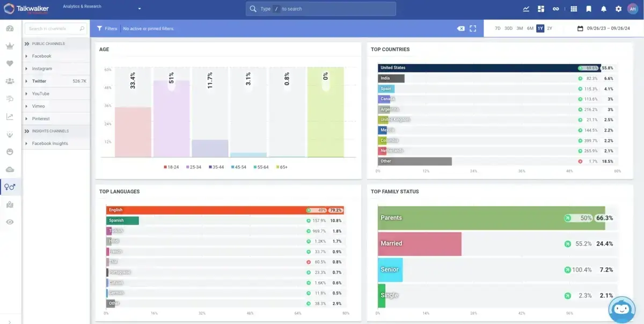Click the search input field in top bar
The height and width of the screenshot is (324, 644).
[x=320, y=9]
